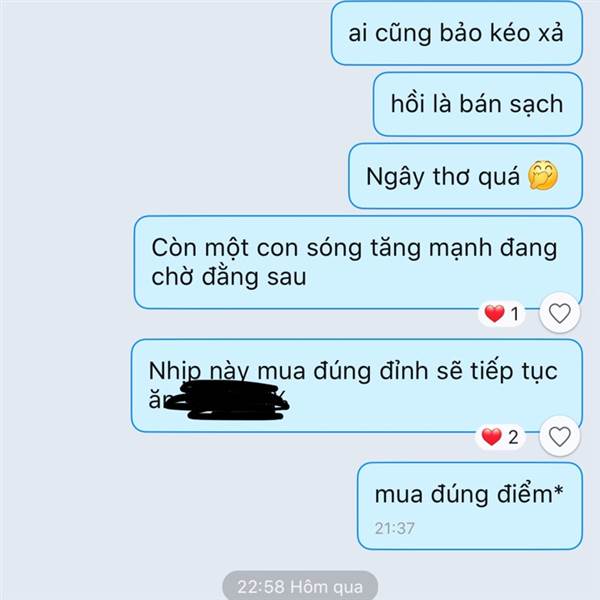Select the "Còn một con sóng tăng mạnh đang" text line
Viewport: 600px width, 600px height.
click(354, 248)
